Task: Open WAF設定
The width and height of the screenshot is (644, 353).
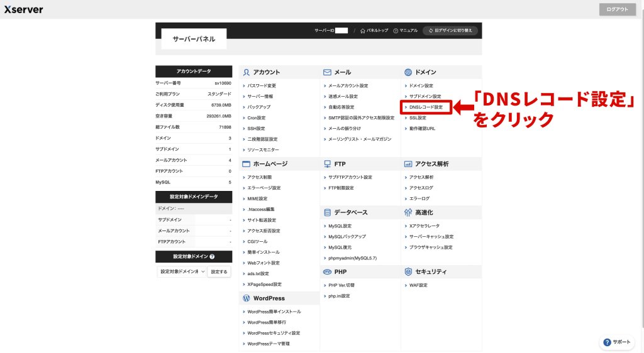Action: pyautogui.click(x=418, y=285)
